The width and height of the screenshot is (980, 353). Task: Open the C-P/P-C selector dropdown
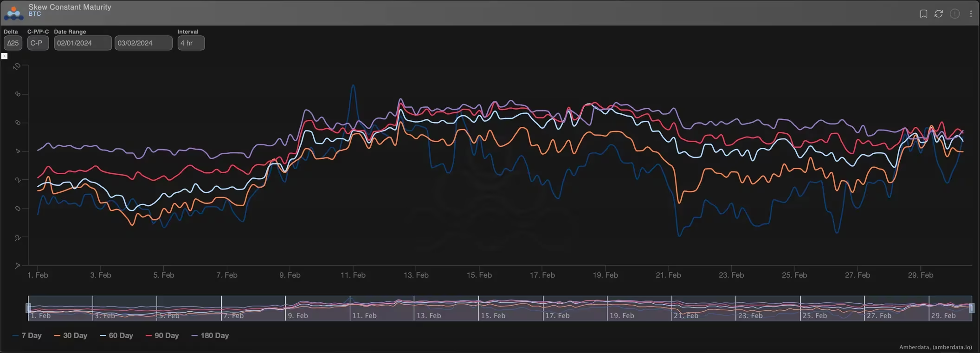click(x=38, y=43)
